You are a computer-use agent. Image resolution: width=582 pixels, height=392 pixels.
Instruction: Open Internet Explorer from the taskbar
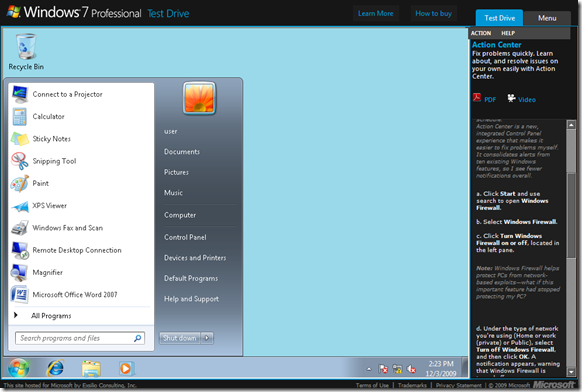(55, 368)
